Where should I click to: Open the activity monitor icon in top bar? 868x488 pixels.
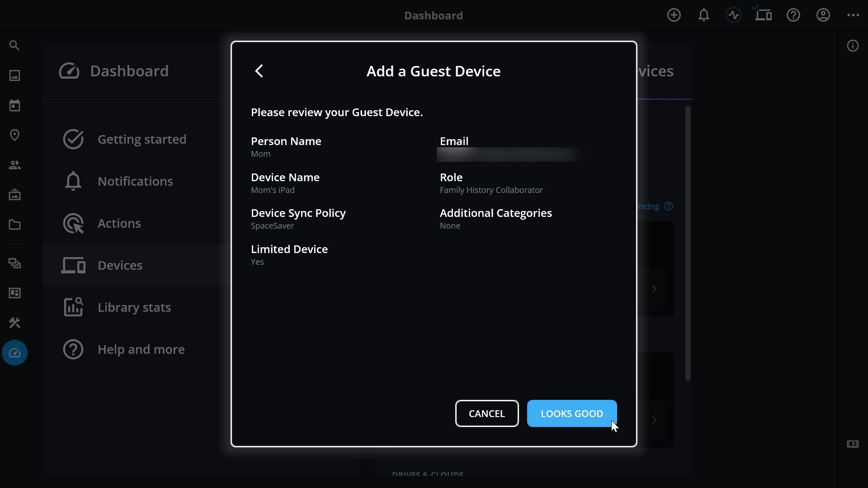coord(733,15)
